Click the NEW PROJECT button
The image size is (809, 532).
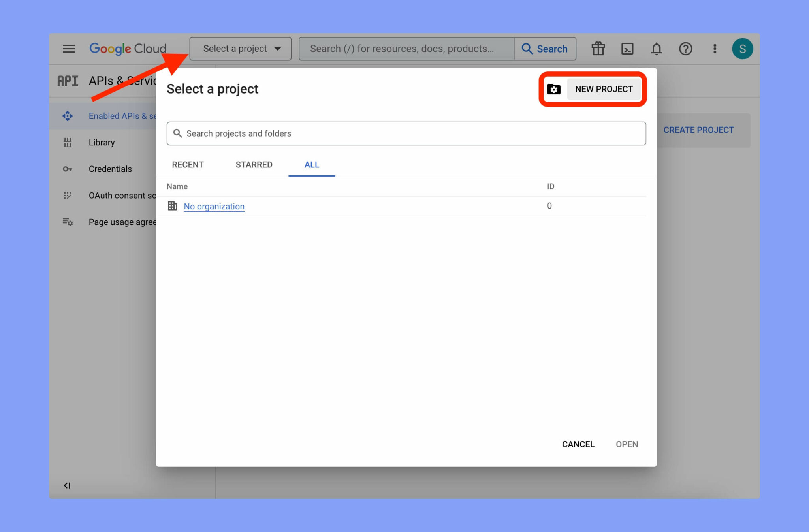(604, 89)
